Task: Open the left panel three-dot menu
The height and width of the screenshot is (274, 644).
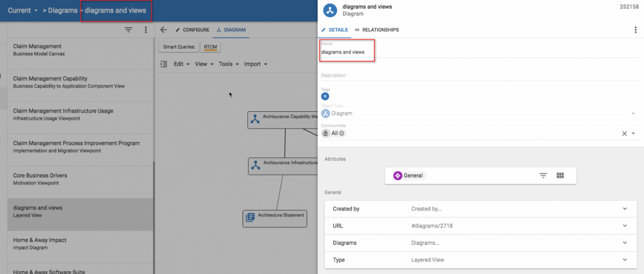Action: click(x=146, y=30)
